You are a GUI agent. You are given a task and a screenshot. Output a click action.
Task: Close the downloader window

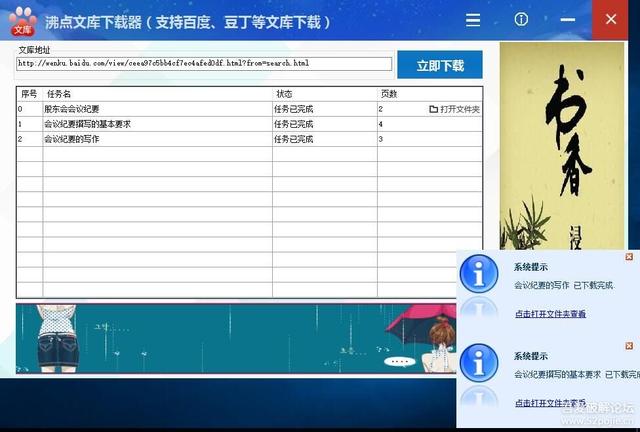tap(610, 19)
